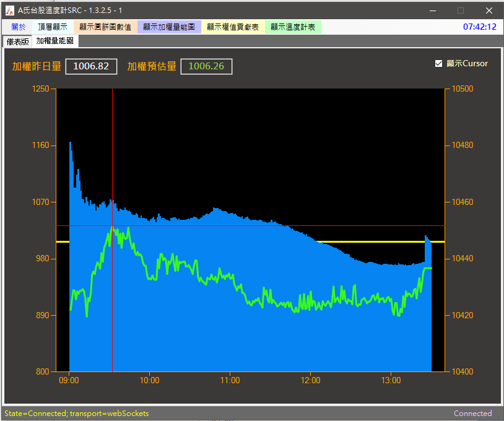This screenshot has height=421, width=504.
Task: Uncheck the 顯示Cursor checkbox
Action: [x=439, y=64]
